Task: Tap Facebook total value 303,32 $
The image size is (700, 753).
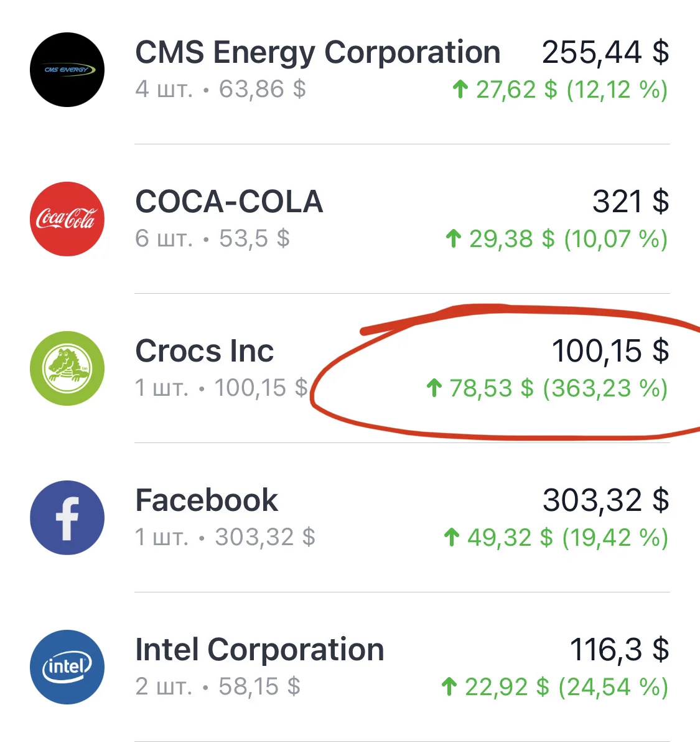Action: (606, 500)
